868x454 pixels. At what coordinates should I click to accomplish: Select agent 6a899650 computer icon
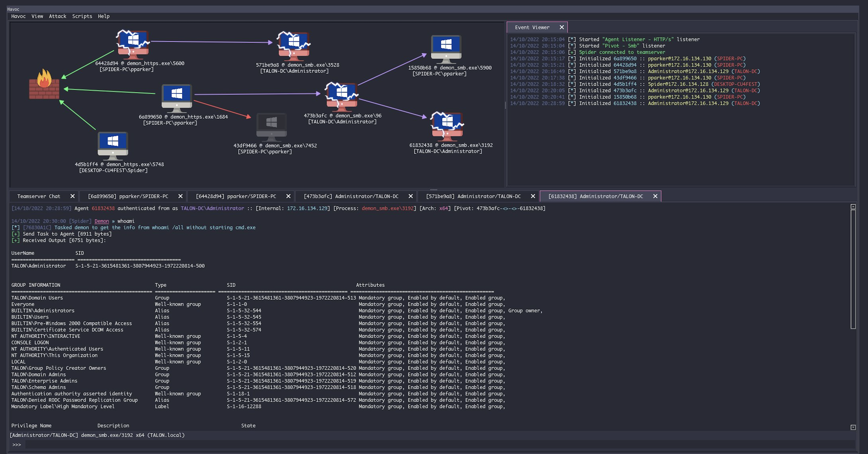tap(177, 98)
